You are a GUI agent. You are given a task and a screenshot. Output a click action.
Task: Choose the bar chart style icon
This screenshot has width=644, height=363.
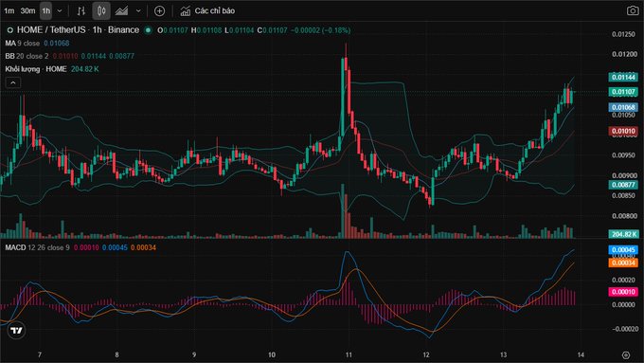point(81,11)
